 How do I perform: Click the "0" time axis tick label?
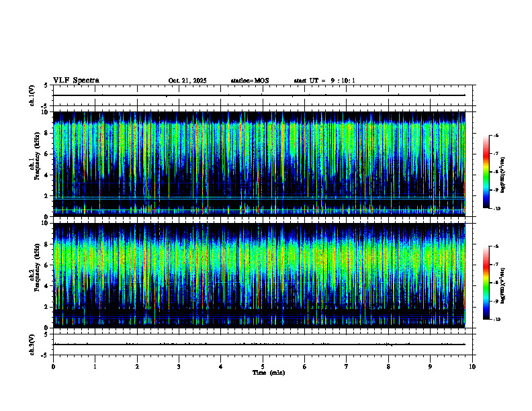tap(53, 367)
